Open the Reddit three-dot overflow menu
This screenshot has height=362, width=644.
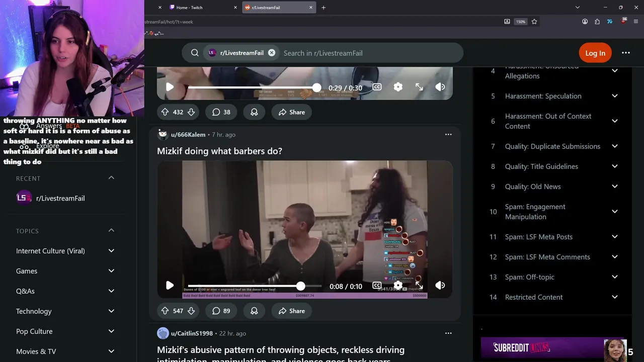[626, 53]
